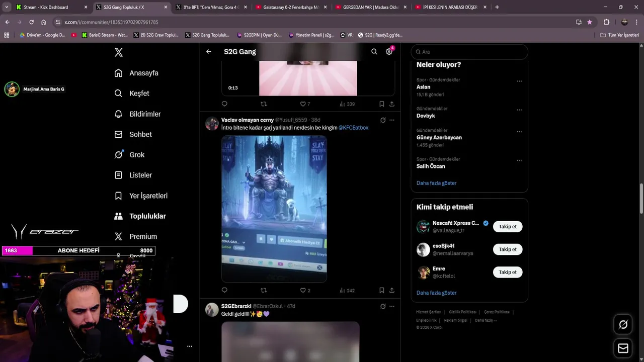Repost the video post
Image resolution: width=644 pixels, height=362 pixels.
(x=264, y=104)
